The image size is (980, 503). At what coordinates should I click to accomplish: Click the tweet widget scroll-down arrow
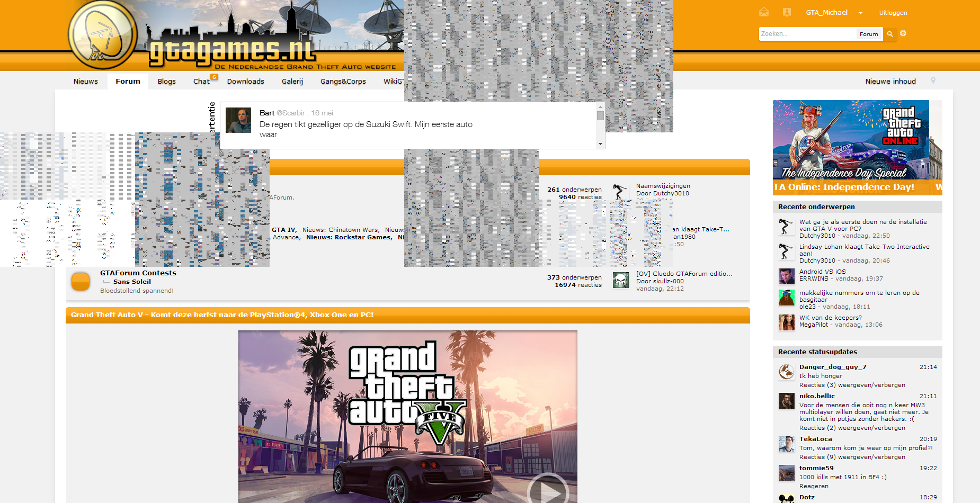point(600,144)
